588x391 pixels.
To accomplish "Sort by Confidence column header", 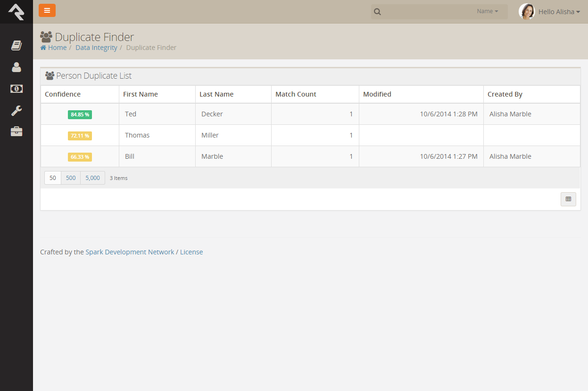I will 63,94.
